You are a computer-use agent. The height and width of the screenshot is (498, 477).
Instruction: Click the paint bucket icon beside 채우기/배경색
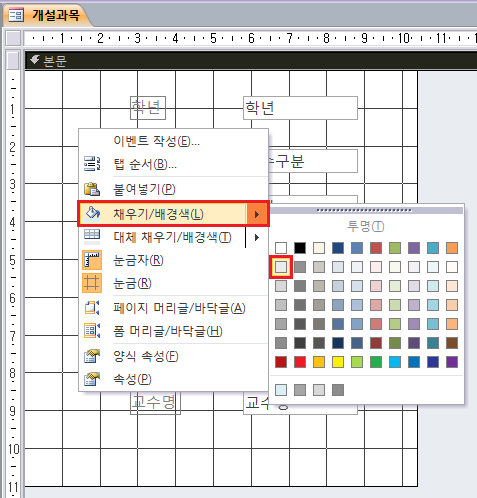pyautogui.click(x=92, y=213)
